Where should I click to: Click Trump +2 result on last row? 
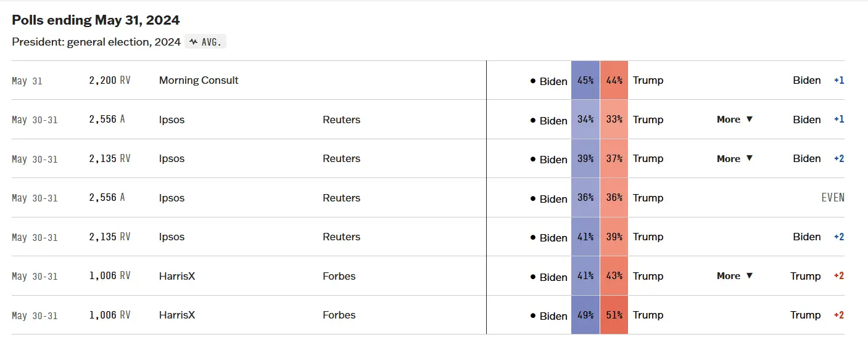point(817,315)
